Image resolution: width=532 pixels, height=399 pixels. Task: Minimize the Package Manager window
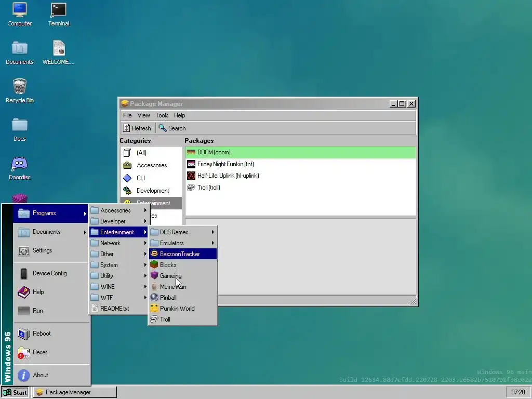pyautogui.click(x=393, y=104)
